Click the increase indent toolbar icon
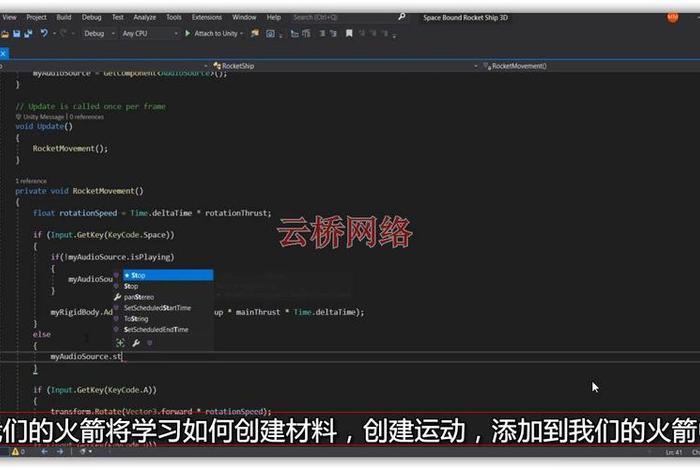The image size is (700, 470). [x=306, y=33]
